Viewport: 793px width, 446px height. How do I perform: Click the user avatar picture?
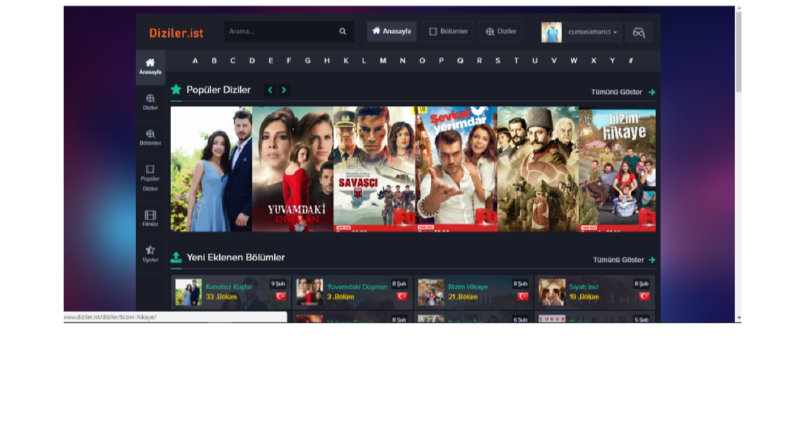pyautogui.click(x=551, y=32)
